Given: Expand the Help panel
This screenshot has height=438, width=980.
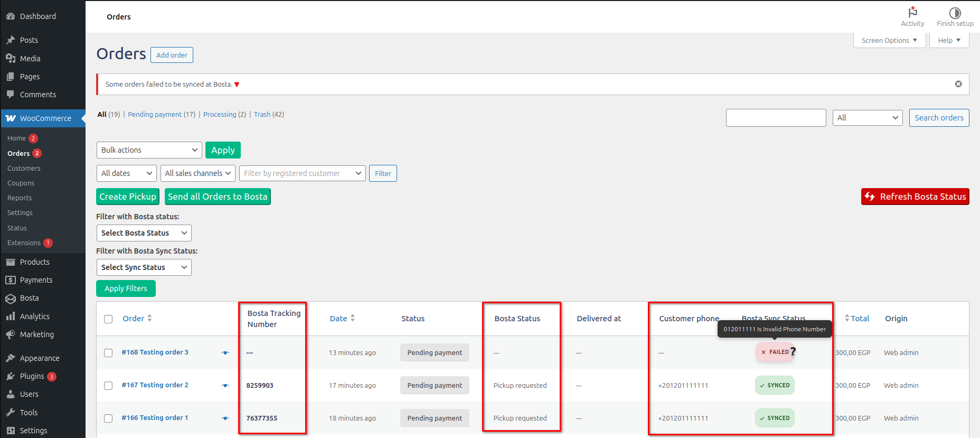Looking at the screenshot, I should [x=949, y=41].
